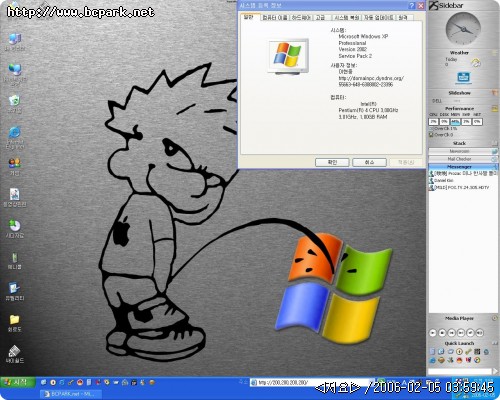Click the house icon in taskbar quick launch
This screenshot has height=400, width=500.
(x=125, y=382)
